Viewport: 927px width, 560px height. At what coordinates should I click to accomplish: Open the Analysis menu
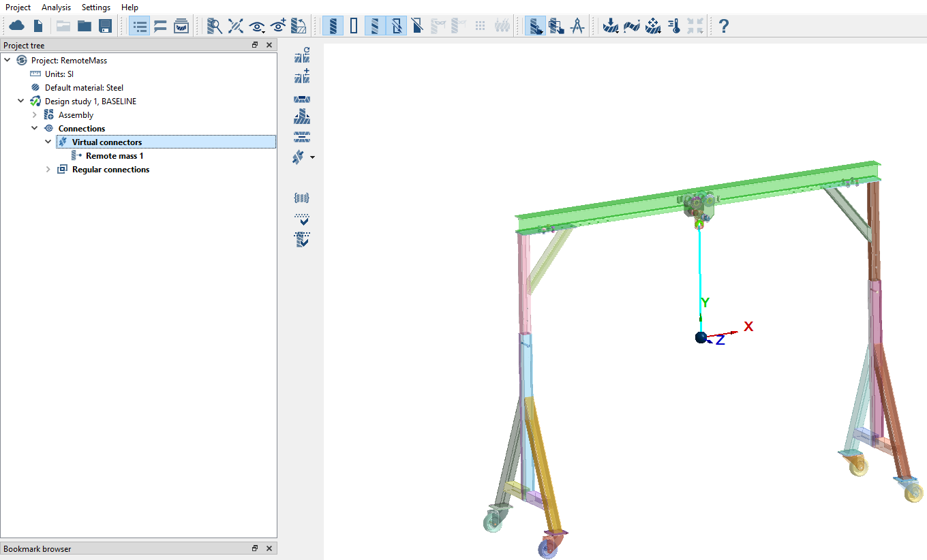click(56, 7)
